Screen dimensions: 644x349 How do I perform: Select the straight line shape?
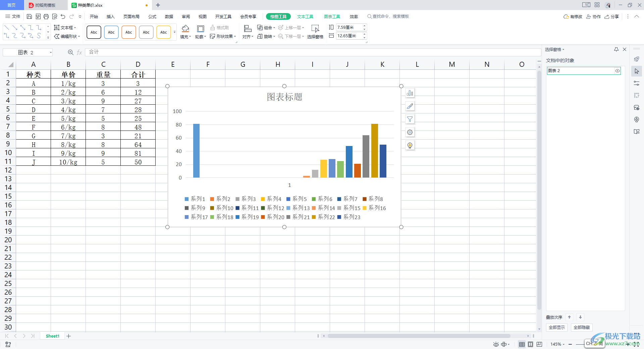click(x=7, y=28)
